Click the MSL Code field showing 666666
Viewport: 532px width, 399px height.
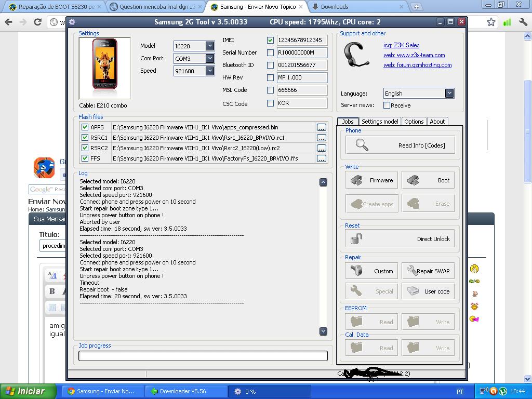click(x=302, y=90)
